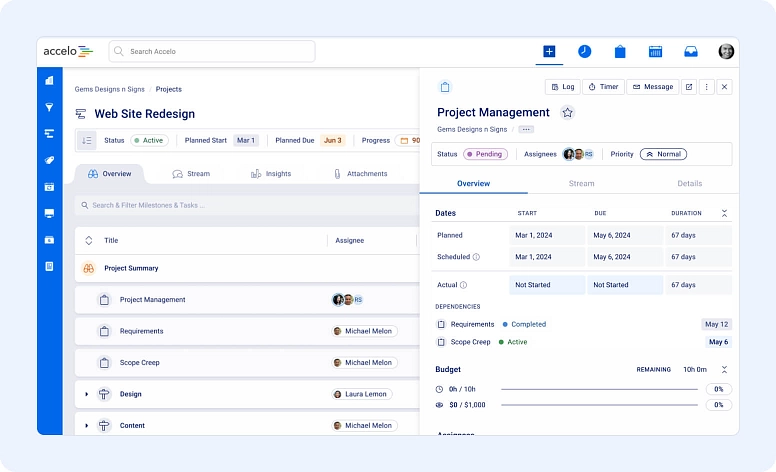Screen dimensions: 776x472
Task: Open the clipboard tasks icon in header
Action: click(620, 51)
